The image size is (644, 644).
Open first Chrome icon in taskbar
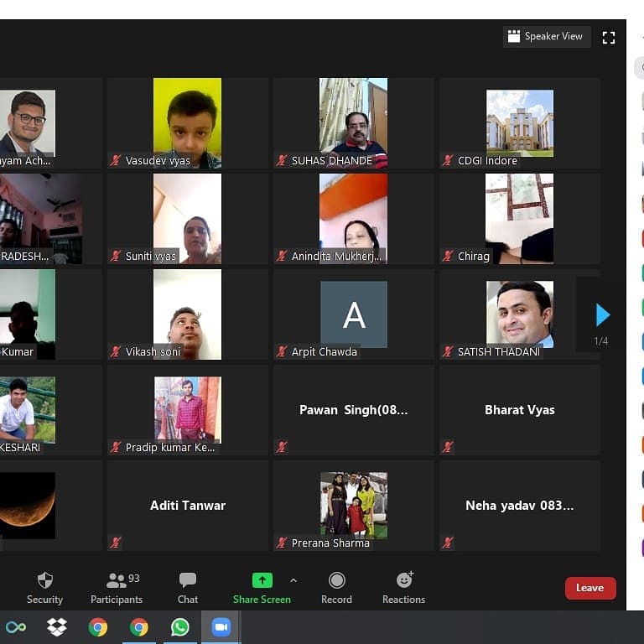tap(98, 627)
